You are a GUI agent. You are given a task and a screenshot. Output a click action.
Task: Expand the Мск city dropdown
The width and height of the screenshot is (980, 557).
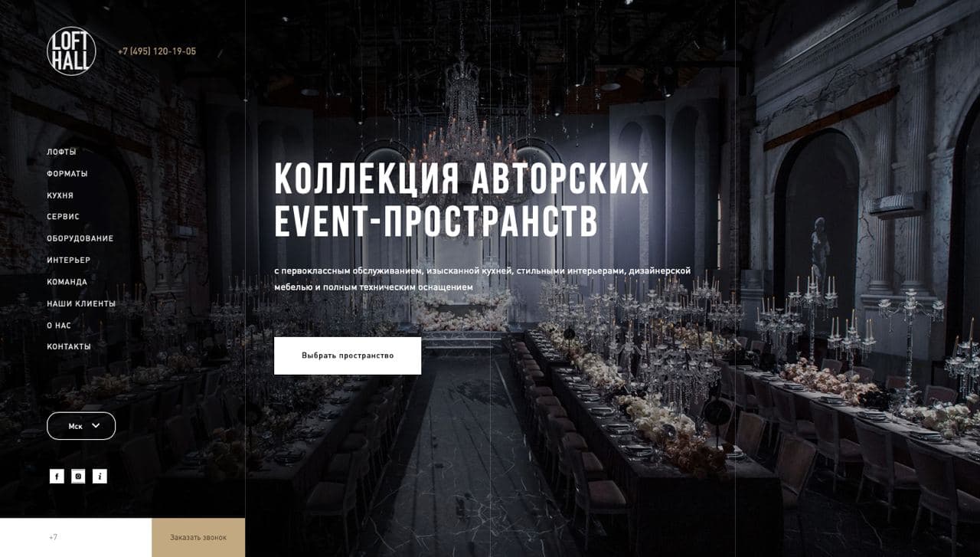point(81,426)
